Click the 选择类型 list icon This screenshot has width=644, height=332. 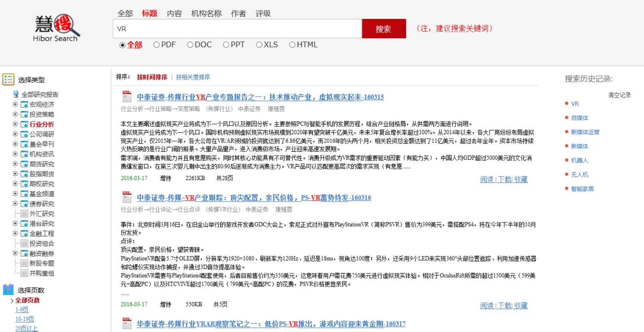[8, 79]
